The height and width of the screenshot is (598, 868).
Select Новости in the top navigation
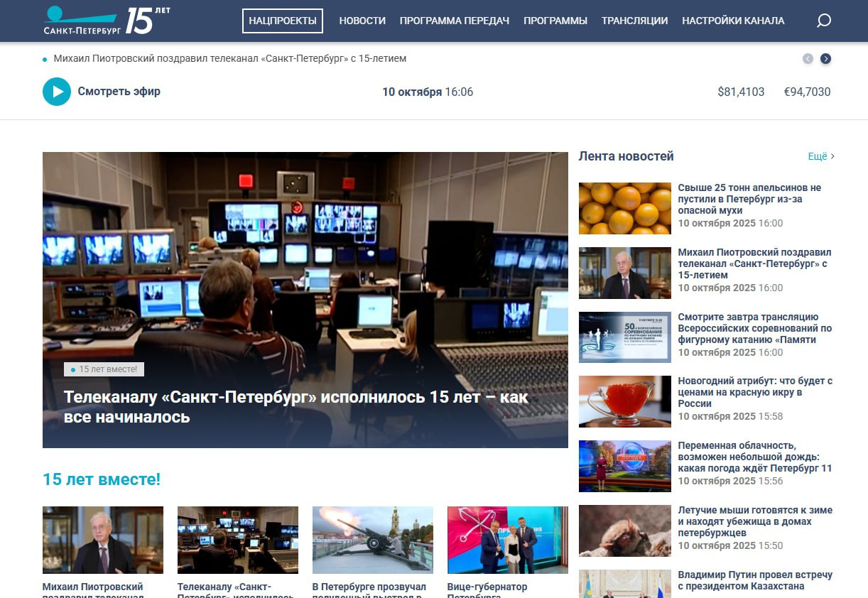tap(362, 21)
